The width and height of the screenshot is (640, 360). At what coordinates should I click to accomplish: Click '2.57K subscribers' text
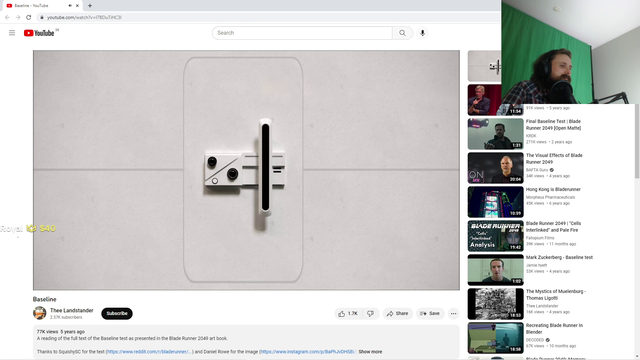click(x=66, y=317)
